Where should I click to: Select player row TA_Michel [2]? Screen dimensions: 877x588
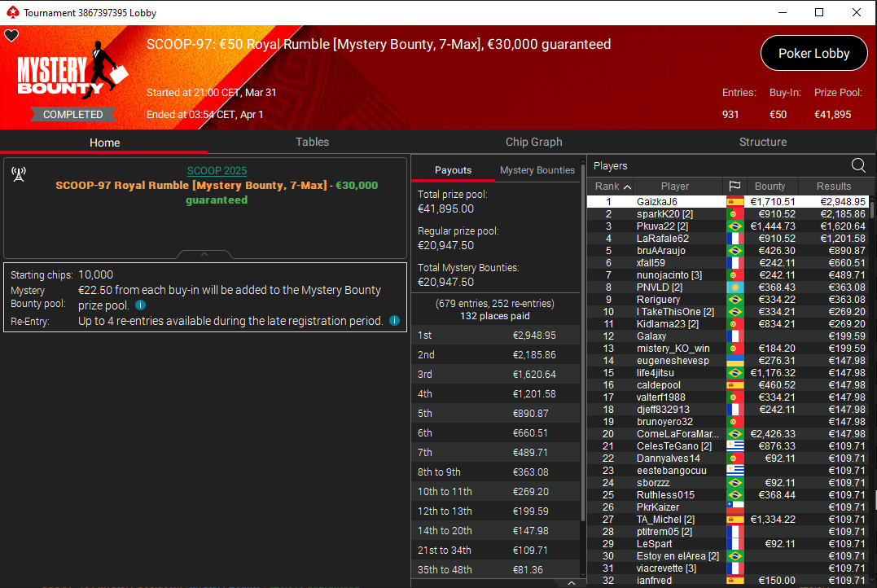(x=728, y=520)
